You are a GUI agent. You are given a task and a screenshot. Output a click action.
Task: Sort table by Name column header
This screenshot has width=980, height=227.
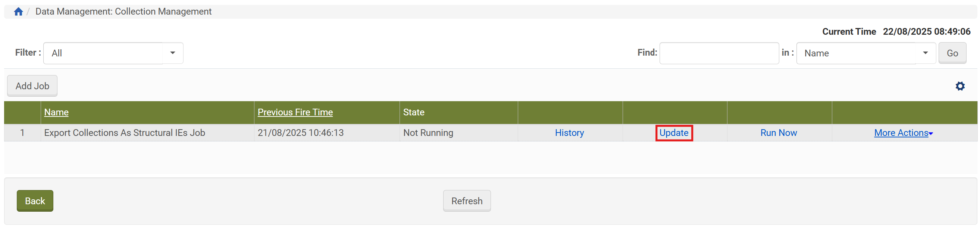56,112
